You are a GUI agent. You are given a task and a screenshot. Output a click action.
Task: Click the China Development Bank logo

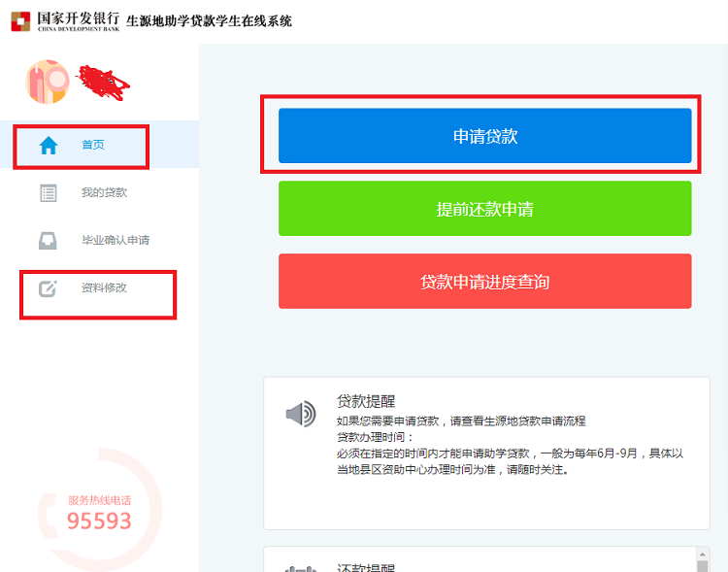(x=65, y=21)
